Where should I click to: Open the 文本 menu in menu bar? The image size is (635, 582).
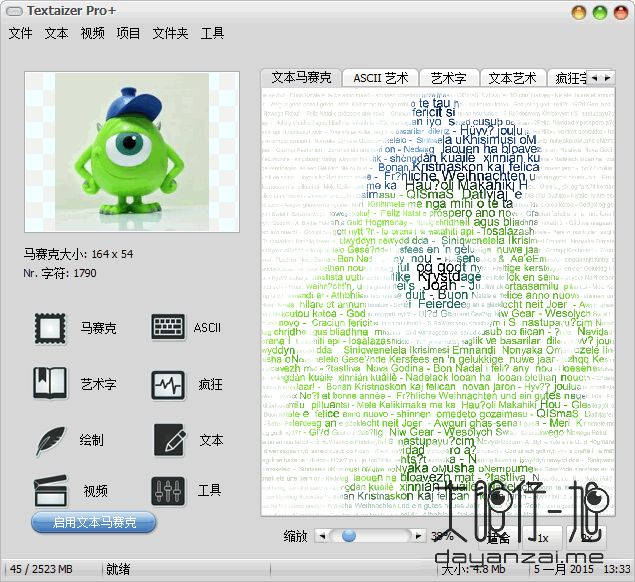(x=56, y=33)
